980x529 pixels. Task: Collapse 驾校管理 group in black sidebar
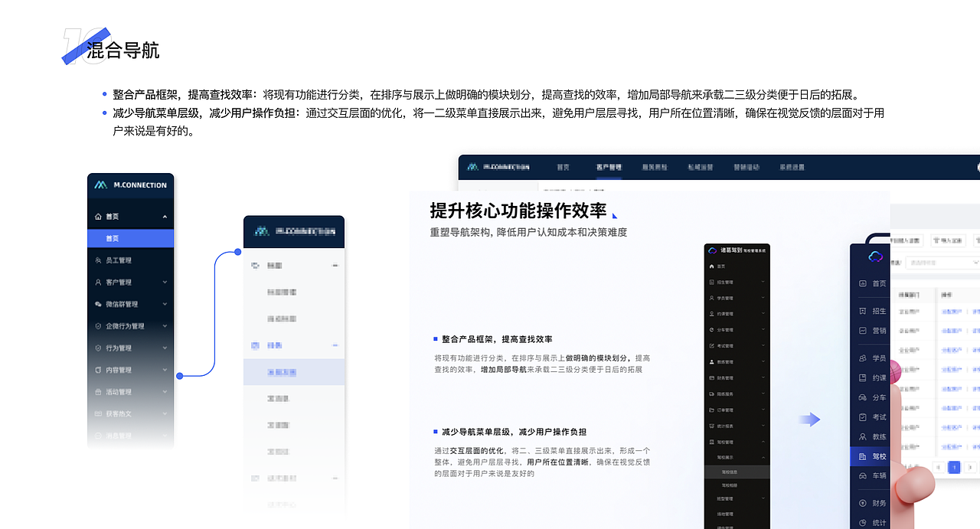tap(763, 442)
